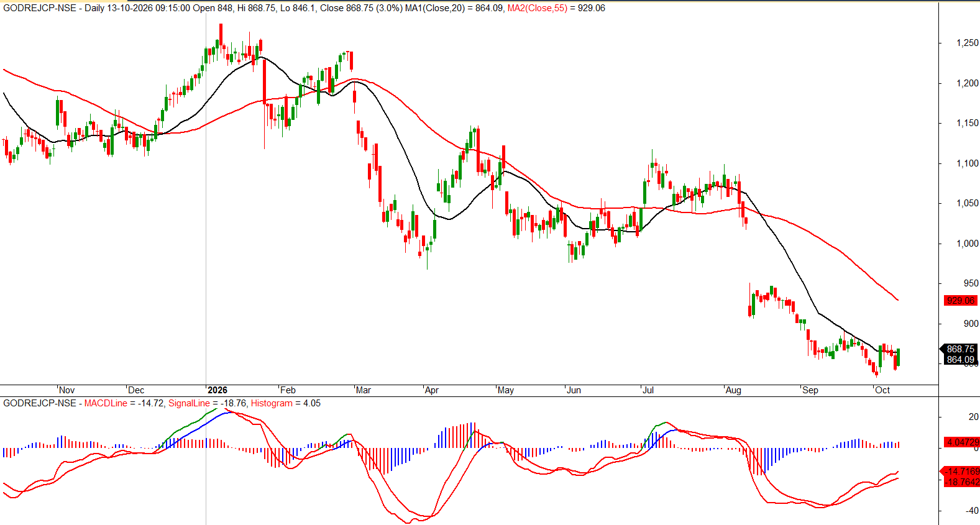The height and width of the screenshot is (525, 980).
Task: Click the 950 price axis label
Action: coord(971,283)
